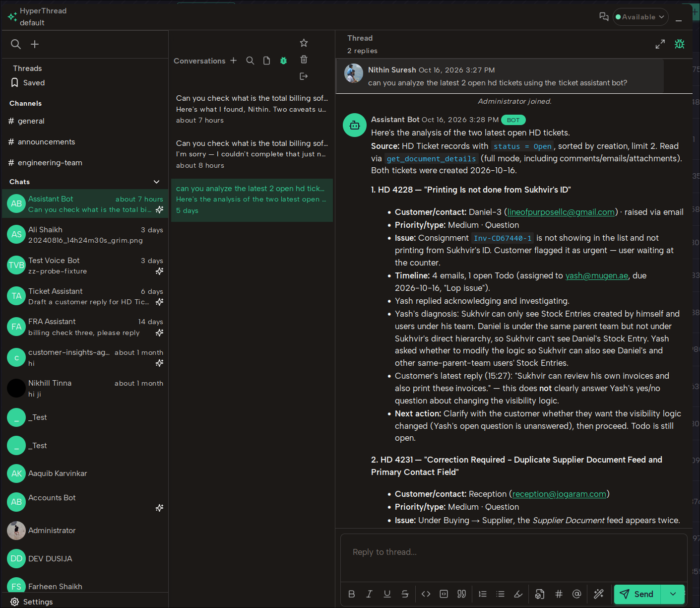Insert channel reference with hash icon

click(x=559, y=594)
